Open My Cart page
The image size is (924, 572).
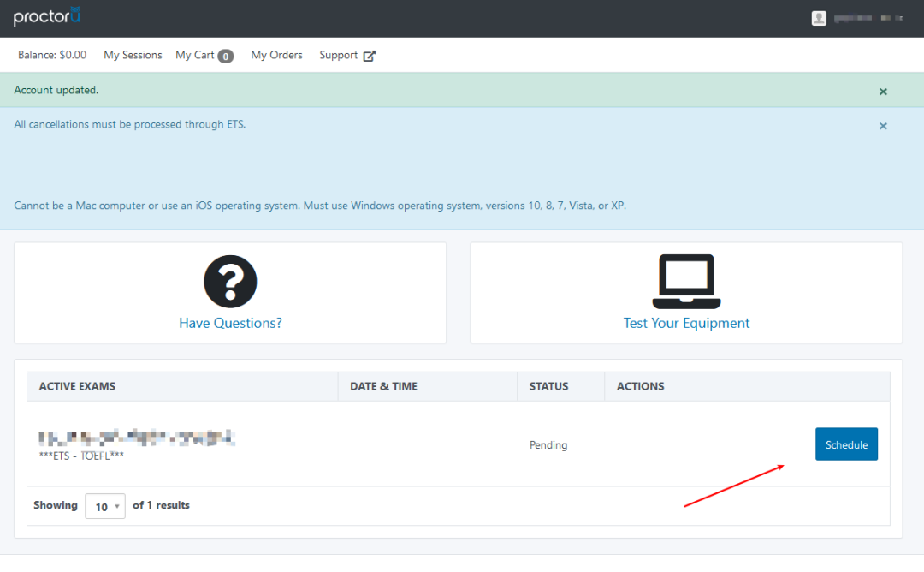coord(194,55)
